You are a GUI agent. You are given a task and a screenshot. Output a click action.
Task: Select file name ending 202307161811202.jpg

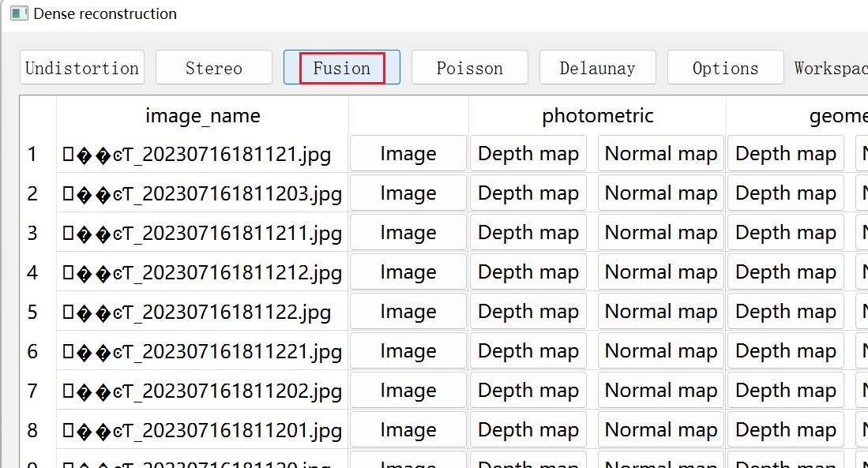202,391
